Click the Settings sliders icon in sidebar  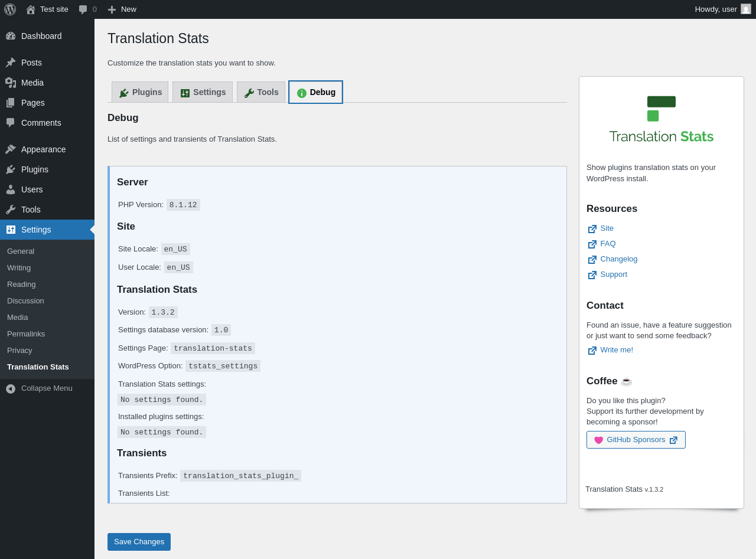11,230
